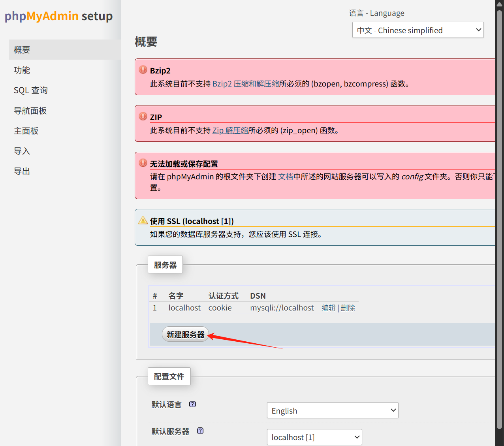The width and height of the screenshot is (504, 446).
Task: Click the ZIP error icon
Action: tap(143, 116)
